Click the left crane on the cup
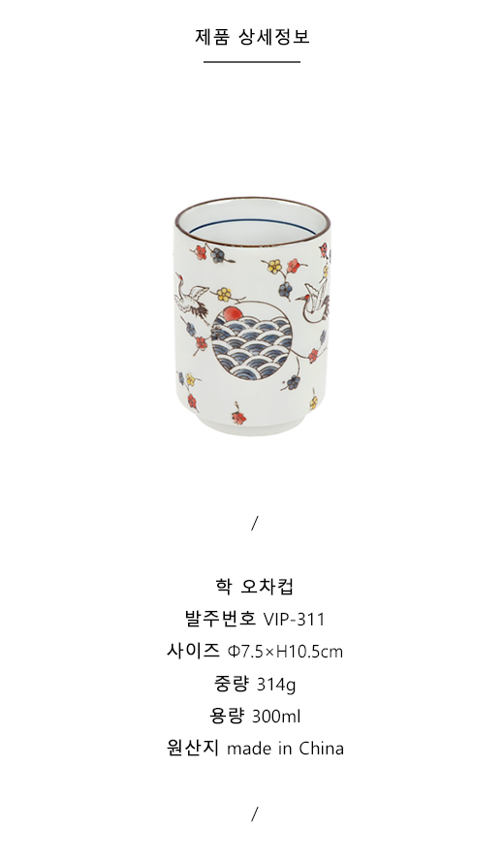The image size is (504, 863). [191, 298]
